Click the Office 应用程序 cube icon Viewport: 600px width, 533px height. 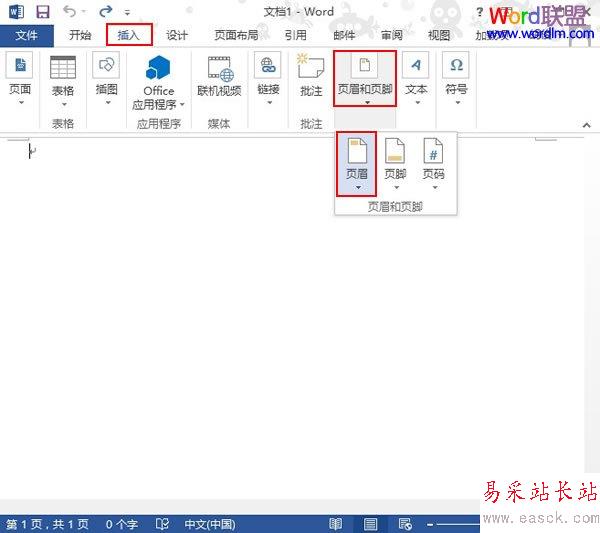(158, 67)
